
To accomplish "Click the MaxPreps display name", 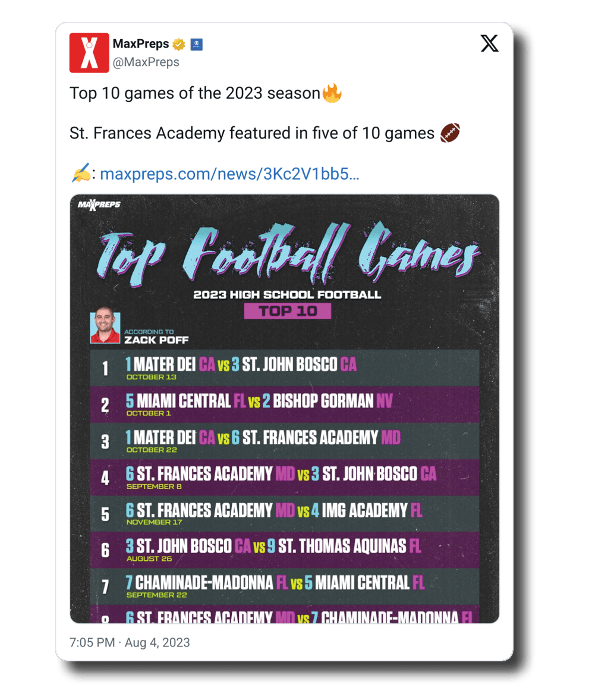I will pos(141,45).
